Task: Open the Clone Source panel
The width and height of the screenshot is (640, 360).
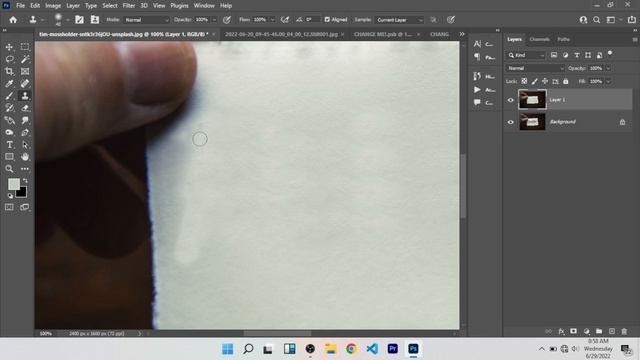Action: click(x=95, y=20)
